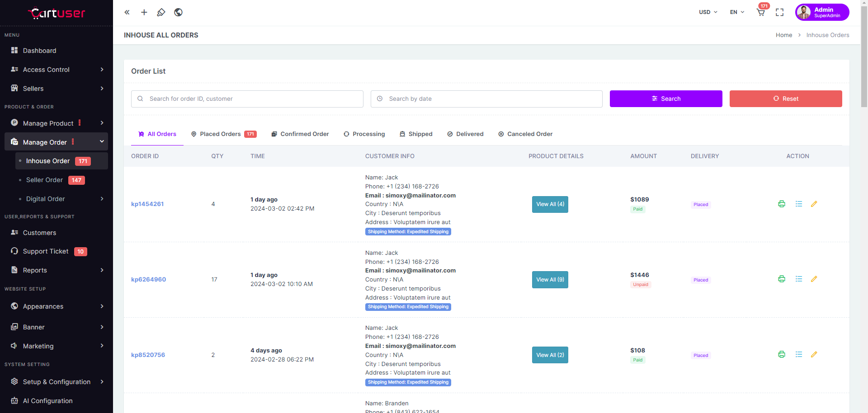
Task: Open the USD currency dropdown
Action: (x=708, y=12)
